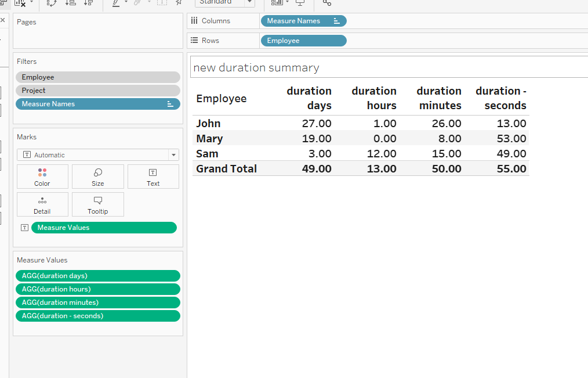Viewport: 588px width, 378px height.
Task: Click the Show Mark Labels toolbar icon
Action: 162,2
